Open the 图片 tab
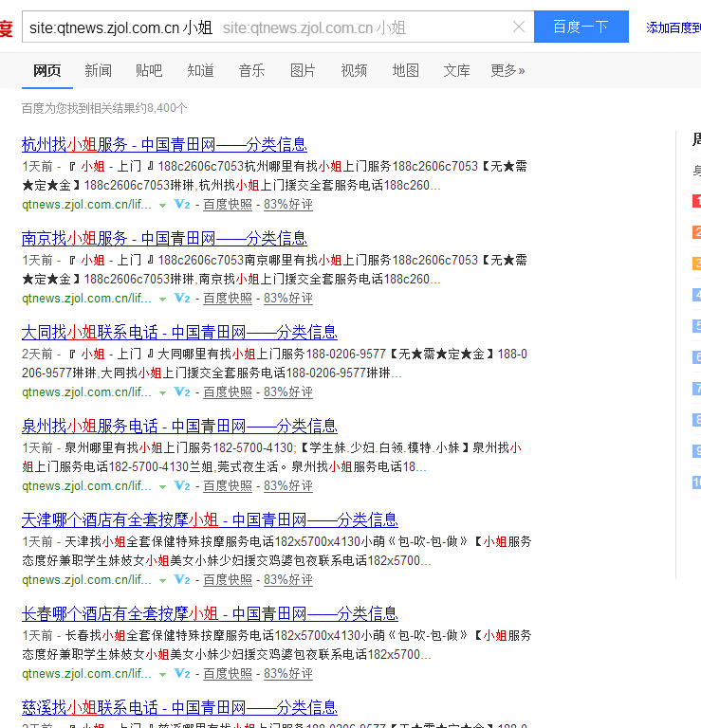 click(x=303, y=70)
